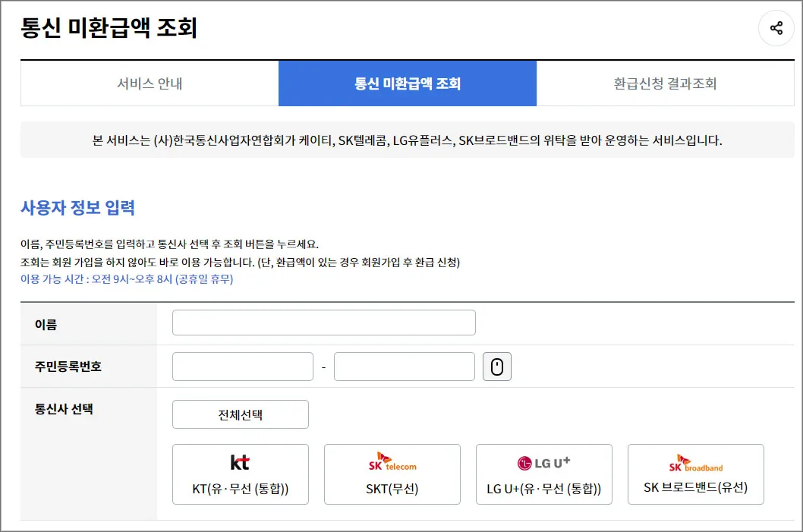803x532 pixels.
Task: Click the second 주민등록번호 input box
Action: click(x=404, y=366)
